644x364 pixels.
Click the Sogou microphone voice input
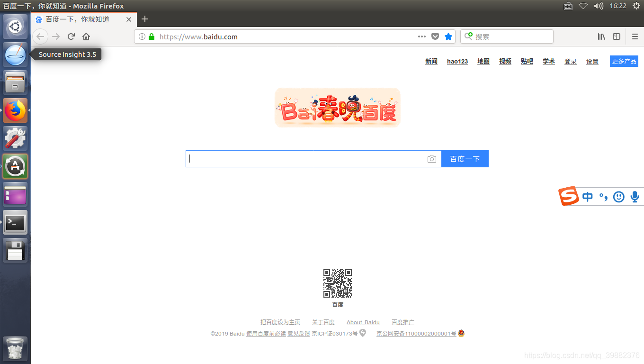635,197
